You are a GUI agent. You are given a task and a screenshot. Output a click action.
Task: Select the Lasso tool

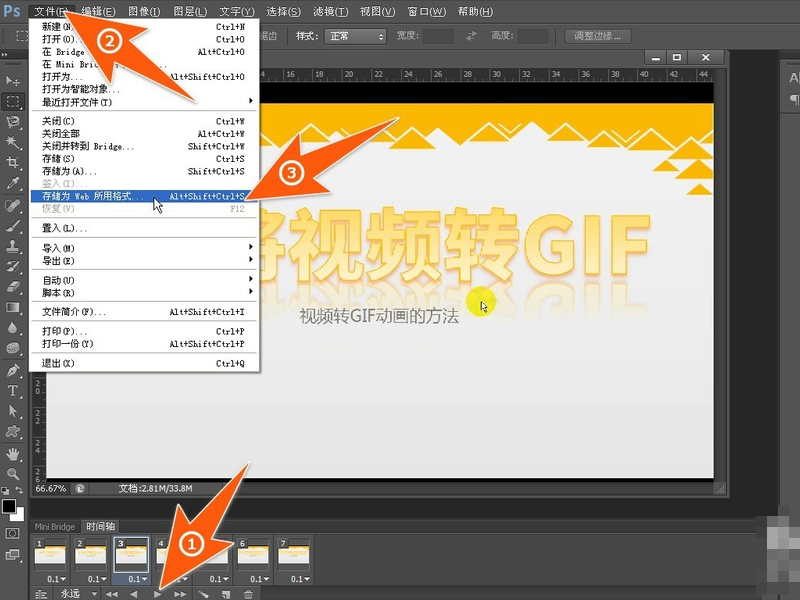[x=13, y=121]
